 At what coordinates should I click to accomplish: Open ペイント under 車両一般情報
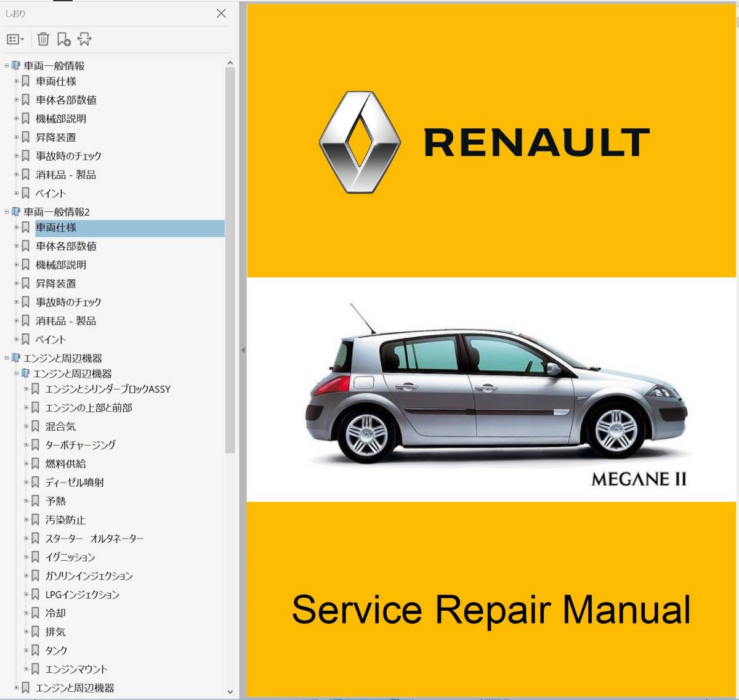[x=51, y=193]
